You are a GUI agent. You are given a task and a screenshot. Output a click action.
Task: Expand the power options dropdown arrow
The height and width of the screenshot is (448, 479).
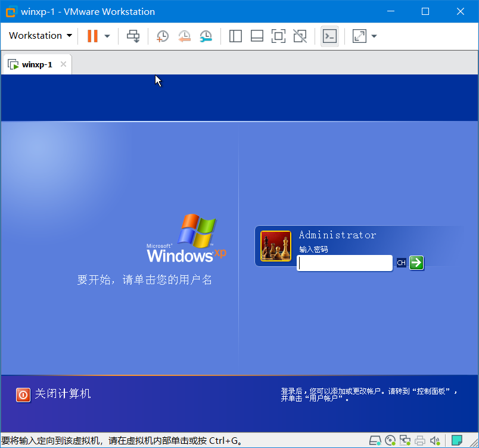coord(107,36)
